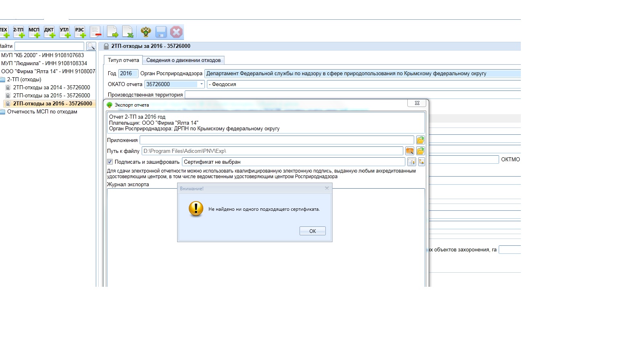Click the add 2-ТП report toolbar icon
This screenshot has height=362, width=644.
(x=19, y=32)
